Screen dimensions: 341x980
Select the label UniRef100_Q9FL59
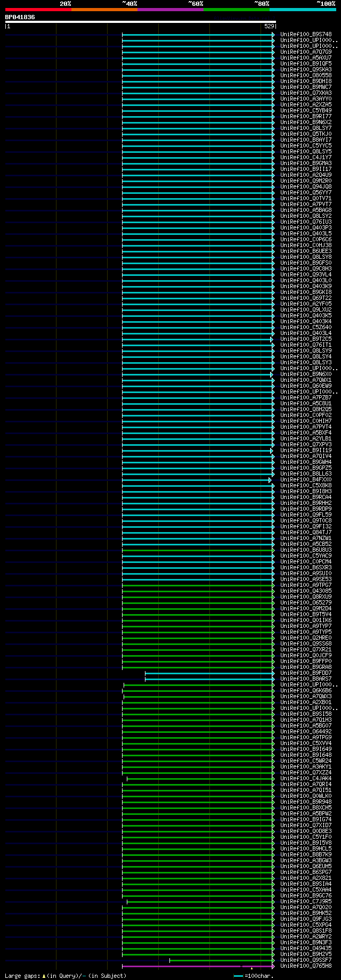[306, 515]
